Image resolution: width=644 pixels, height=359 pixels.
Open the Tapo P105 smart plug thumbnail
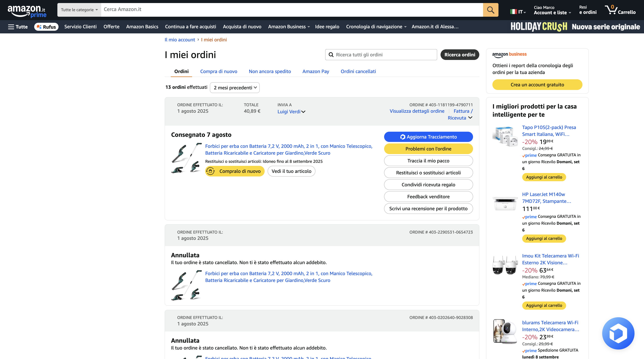[x=505, y=136]
